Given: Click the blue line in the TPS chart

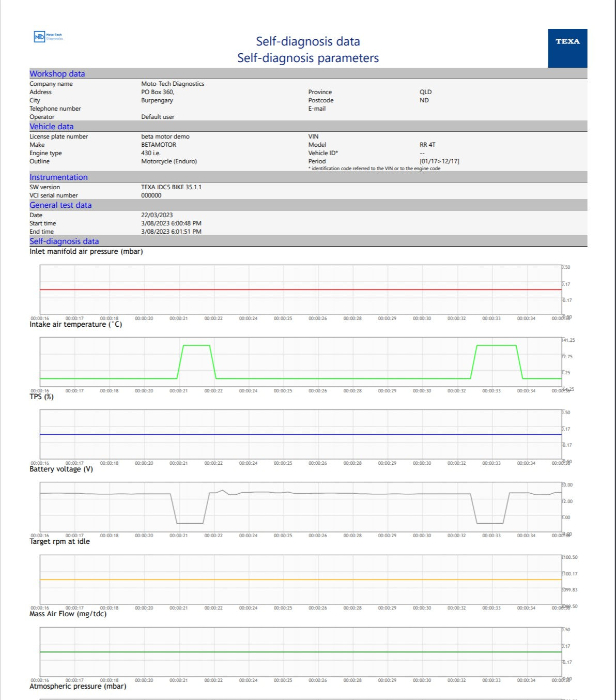Looking at the screenshot, I should 301,434.
